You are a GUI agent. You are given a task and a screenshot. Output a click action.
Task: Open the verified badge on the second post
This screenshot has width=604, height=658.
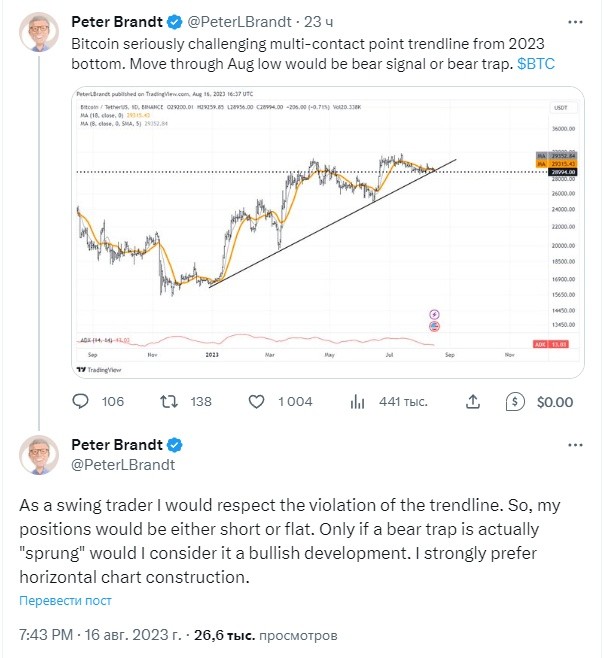[x=175, y=445]
